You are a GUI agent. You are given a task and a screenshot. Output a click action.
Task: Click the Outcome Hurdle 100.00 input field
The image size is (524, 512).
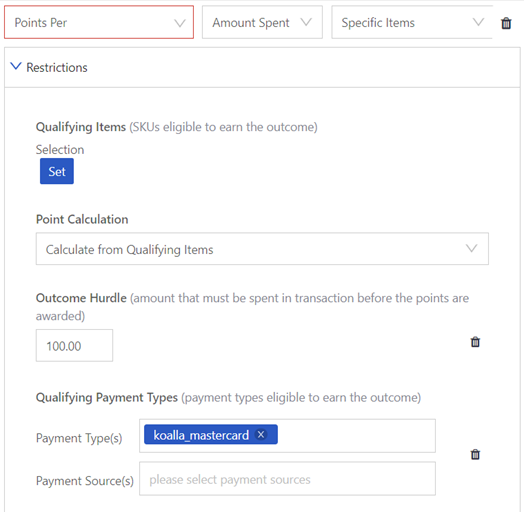(74, 345)
